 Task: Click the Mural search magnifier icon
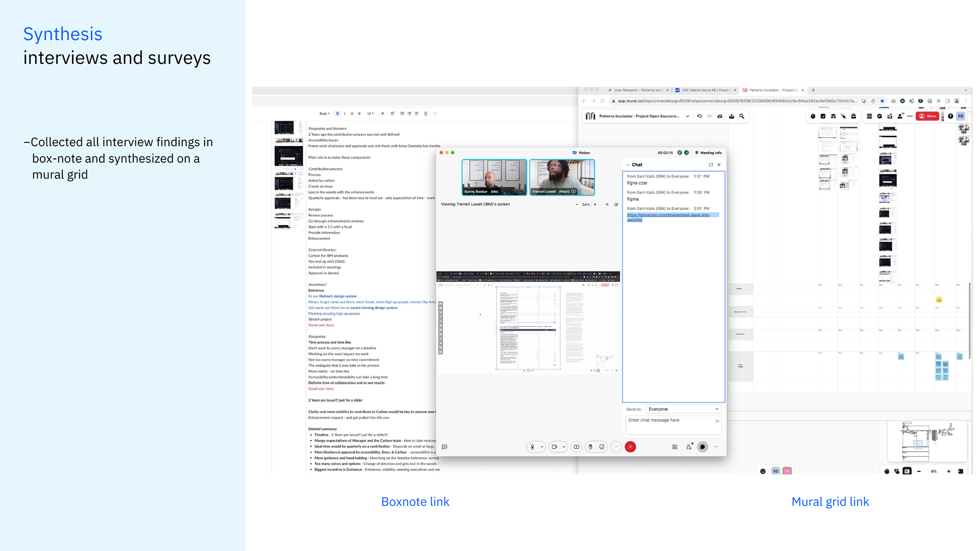(x=742, y=116)
